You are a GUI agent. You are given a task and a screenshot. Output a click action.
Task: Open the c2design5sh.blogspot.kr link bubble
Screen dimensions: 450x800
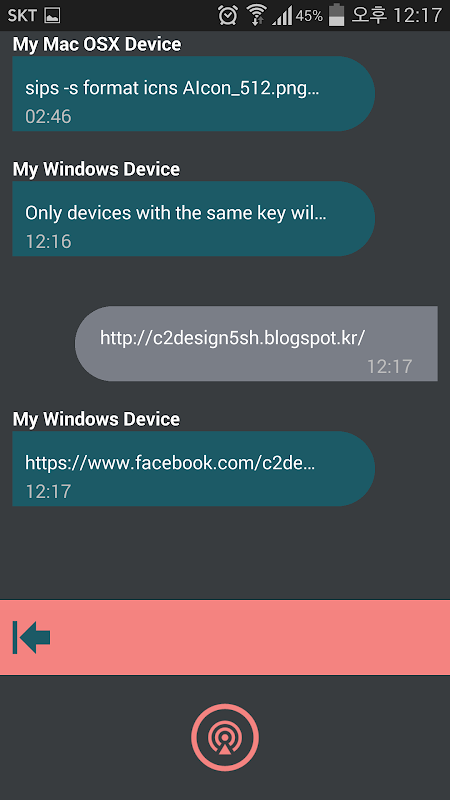tap(256, 343)
